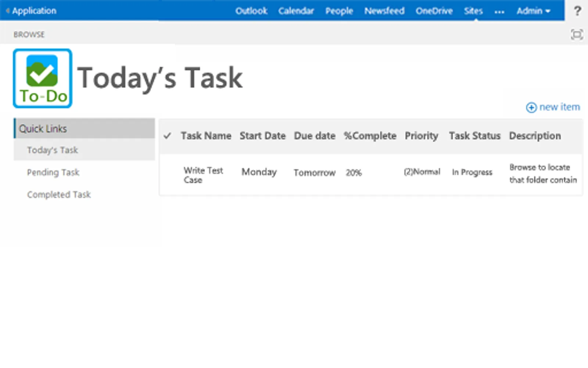Open People in the top navigation
Viewport: 588px width, 368px height.
point(339,11)
